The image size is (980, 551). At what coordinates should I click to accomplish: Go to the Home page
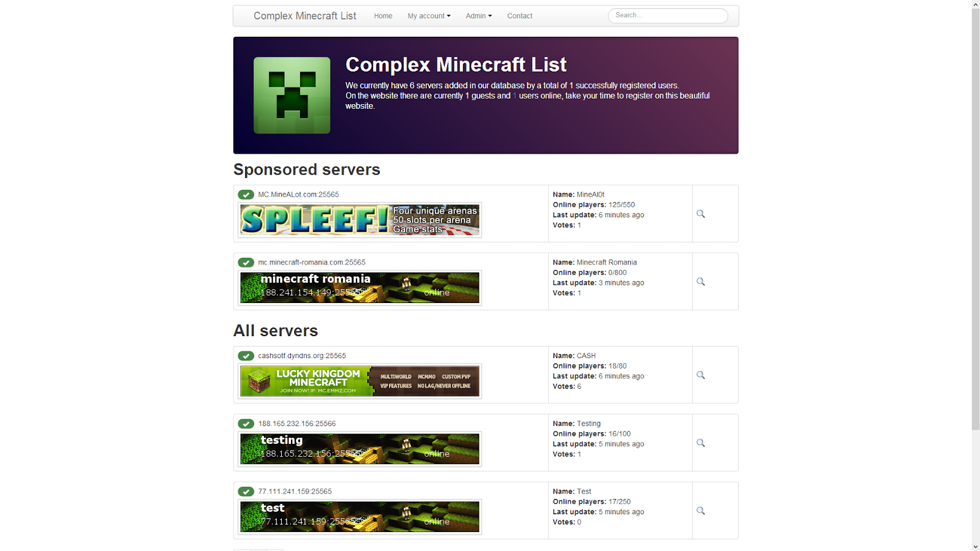click(x=383, y=16)
